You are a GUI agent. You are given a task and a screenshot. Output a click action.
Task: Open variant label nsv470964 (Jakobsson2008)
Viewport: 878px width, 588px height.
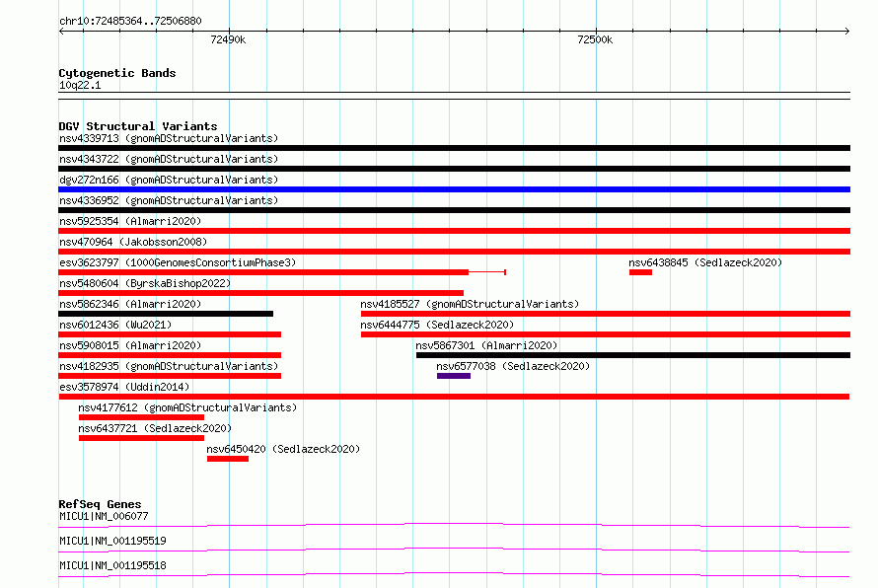pyautogui.click(x=133, y=242)
